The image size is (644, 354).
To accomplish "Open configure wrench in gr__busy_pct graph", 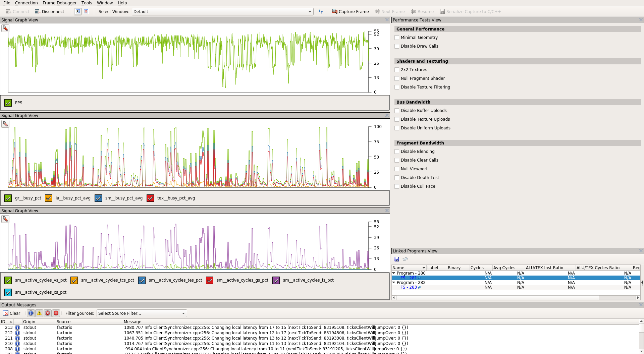I will click(x=5, y=124).
